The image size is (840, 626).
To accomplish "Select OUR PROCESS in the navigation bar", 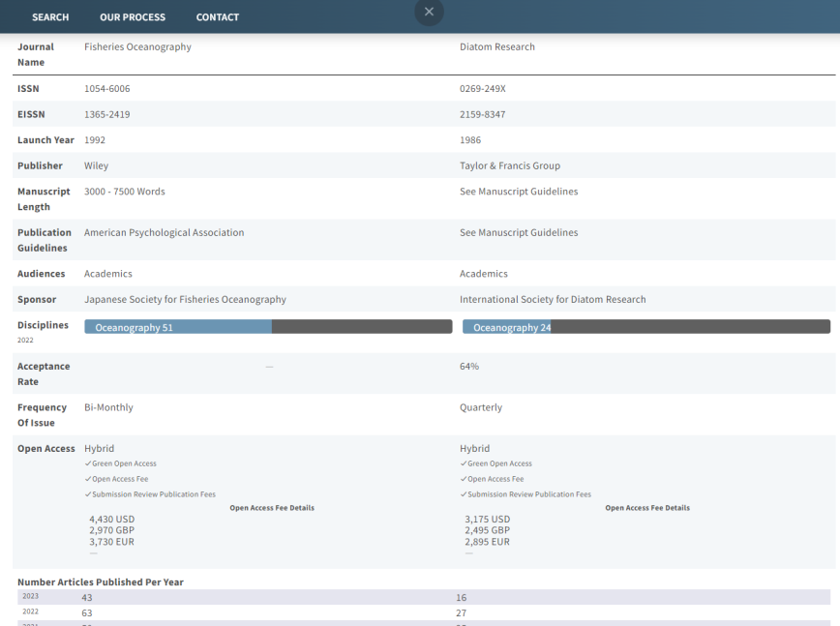I will (x=132, y=16).
